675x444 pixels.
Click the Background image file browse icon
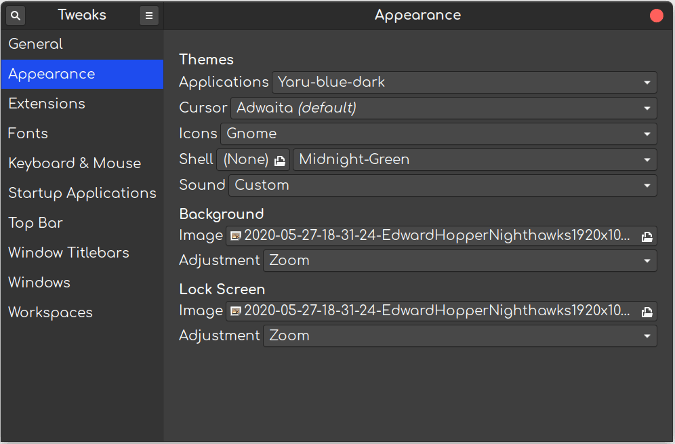point(647,236)
